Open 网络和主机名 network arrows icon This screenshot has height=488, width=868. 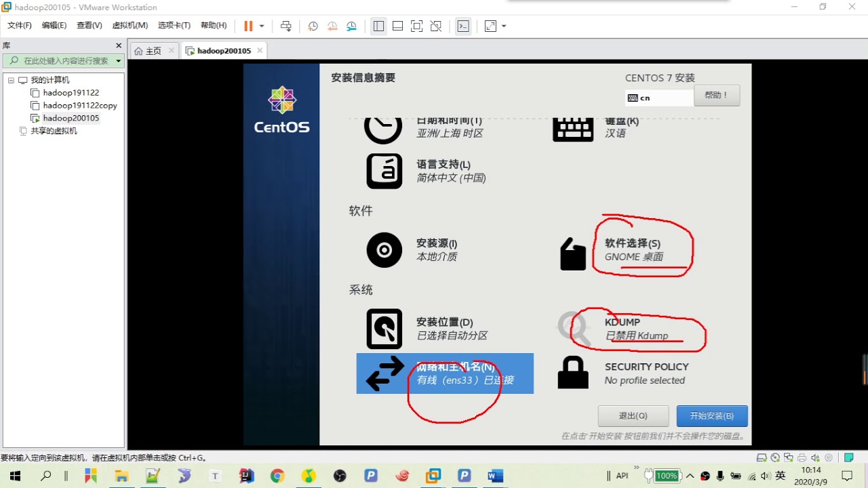pos(385,374)
